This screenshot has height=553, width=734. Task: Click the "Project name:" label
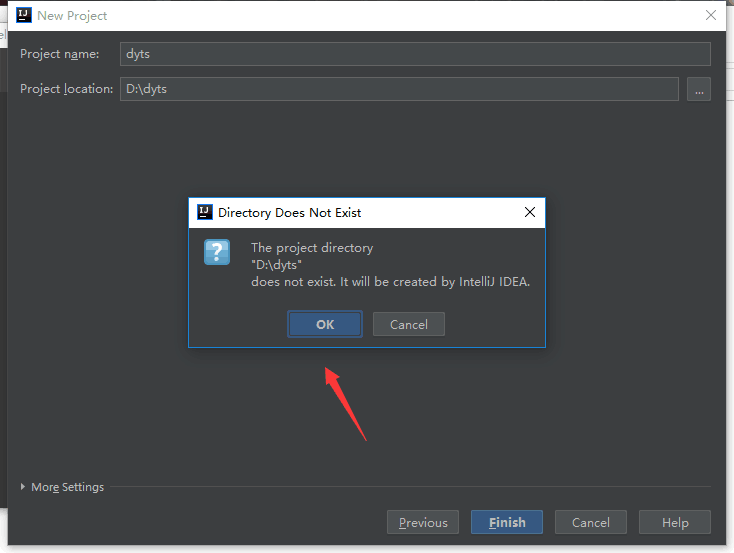[x=59, y=54]
